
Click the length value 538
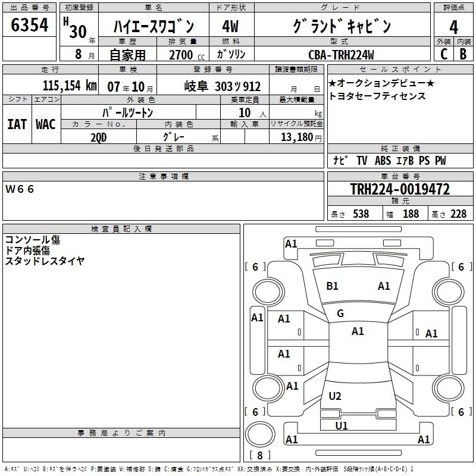click(x=361, y=214)
